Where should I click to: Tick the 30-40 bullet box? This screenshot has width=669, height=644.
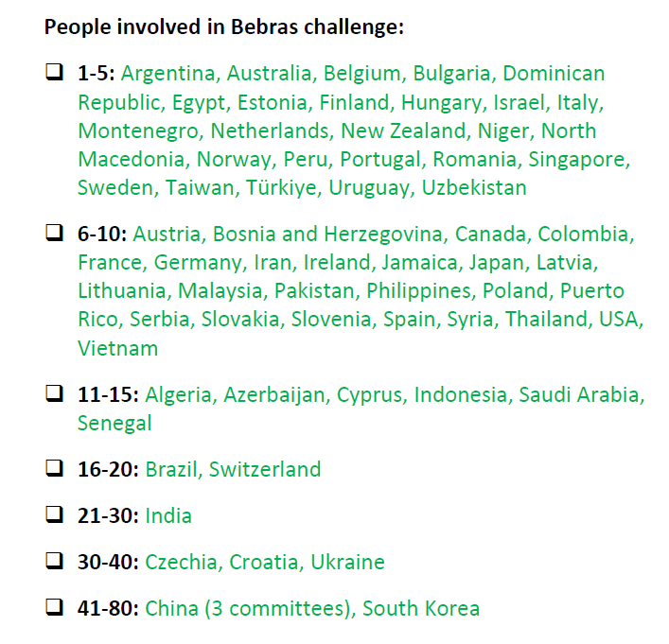(55, 561)
